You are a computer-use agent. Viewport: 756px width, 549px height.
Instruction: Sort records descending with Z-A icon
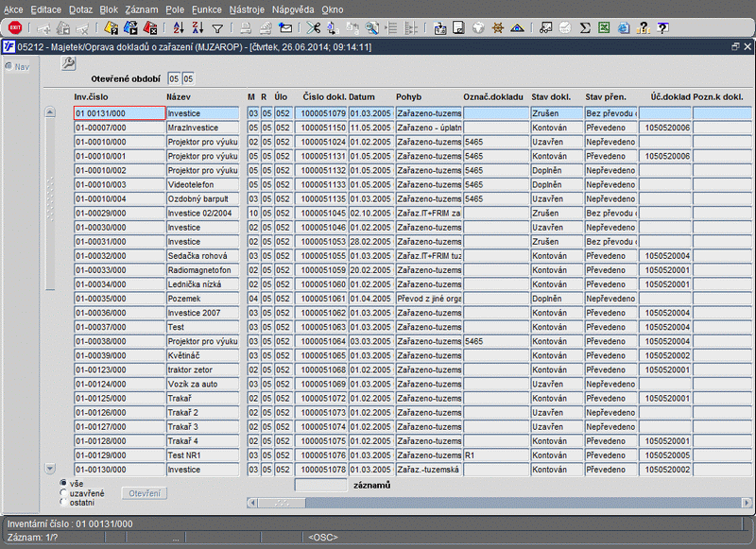coord(198,28)
